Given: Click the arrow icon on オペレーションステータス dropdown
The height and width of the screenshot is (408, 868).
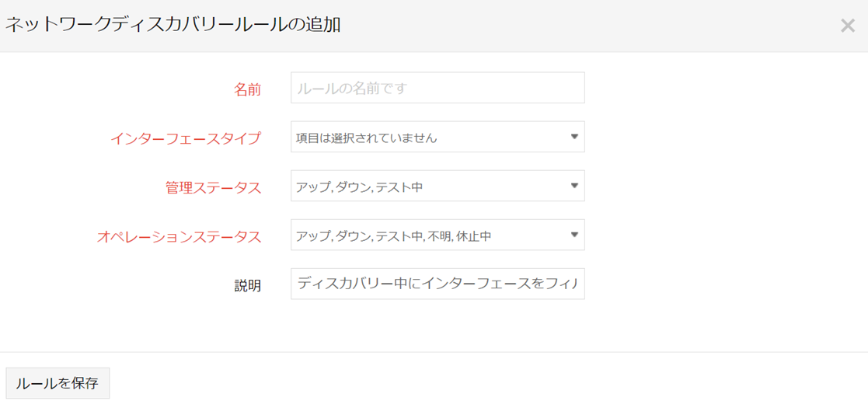Looking at the screenshot, I should click(574, 235).
